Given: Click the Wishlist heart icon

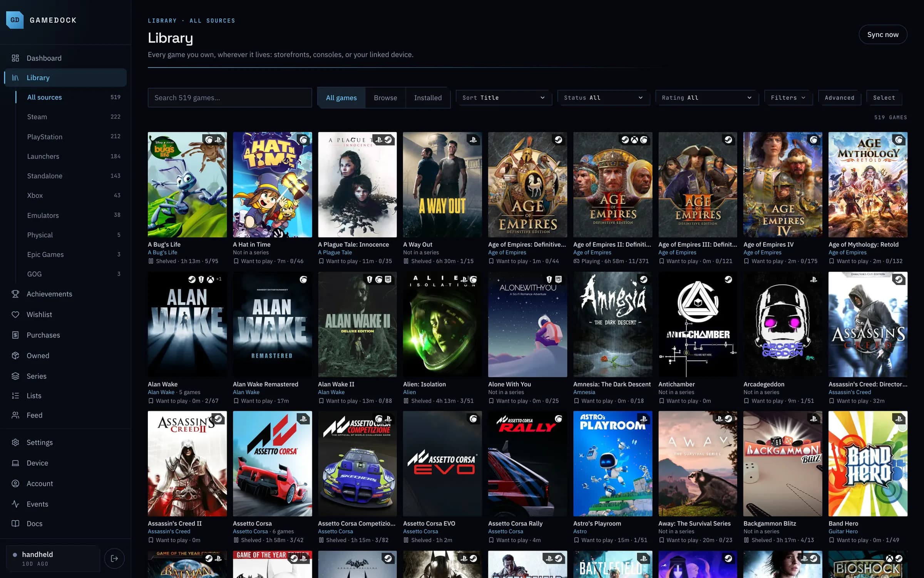Looking at the screenshot, I should (15, 314).
